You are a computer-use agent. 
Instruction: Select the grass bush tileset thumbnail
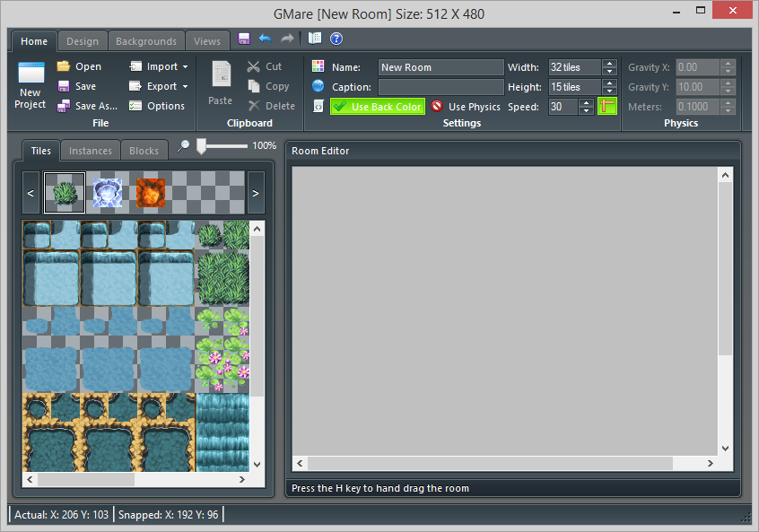click(x=65, y=193)
